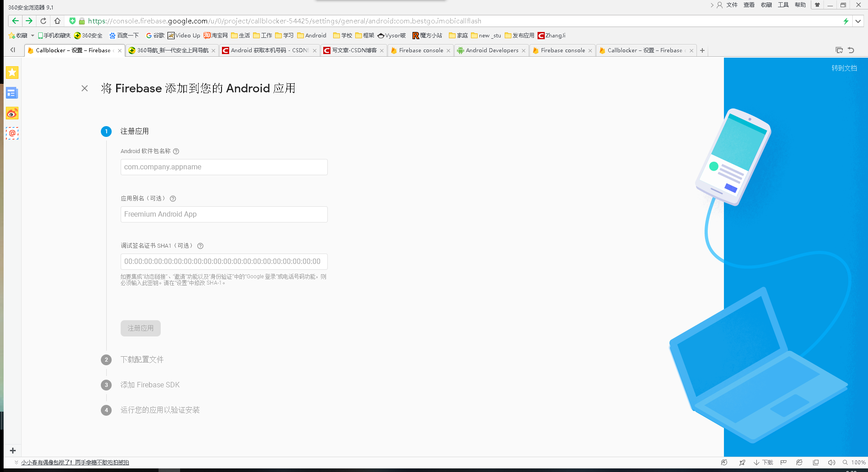Focus the SHA1 debug certificate input
This screenshot has width=868, height=472.
click(x=224, y=262)
